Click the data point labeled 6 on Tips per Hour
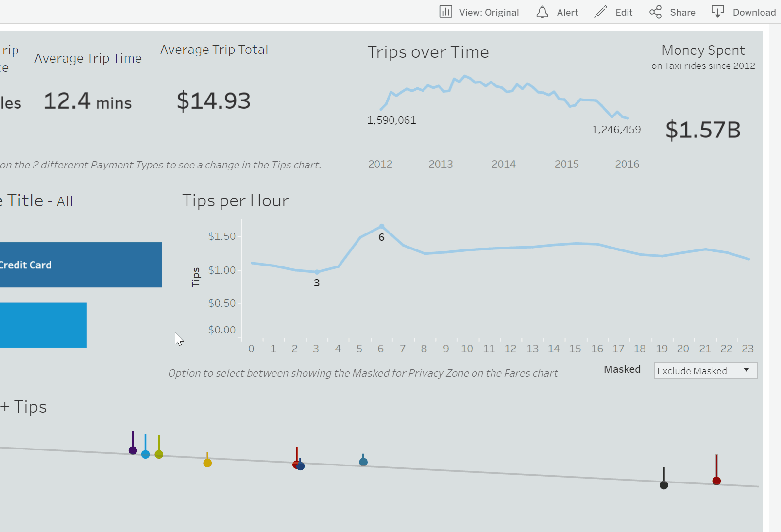The image size is (781, 532). 381,225
